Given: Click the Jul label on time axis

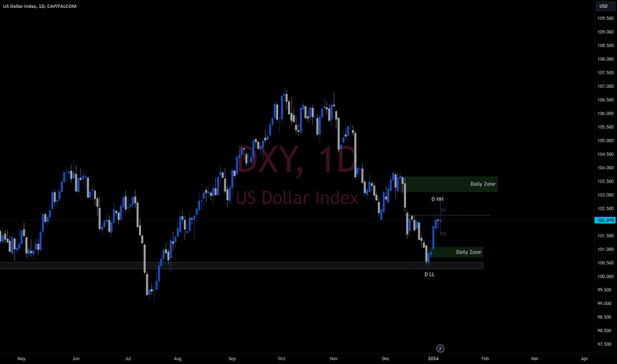Looking at the screenshot, I should [128, 359].
